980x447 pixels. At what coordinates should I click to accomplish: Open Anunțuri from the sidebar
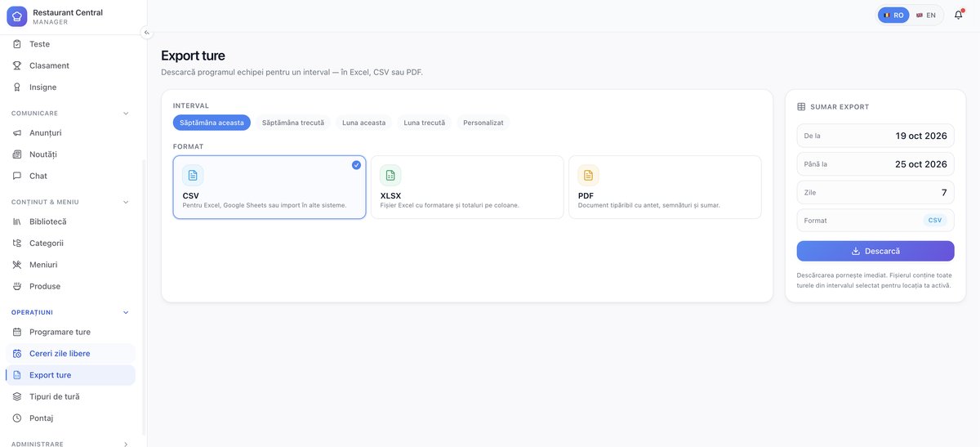tap(70, 132)
